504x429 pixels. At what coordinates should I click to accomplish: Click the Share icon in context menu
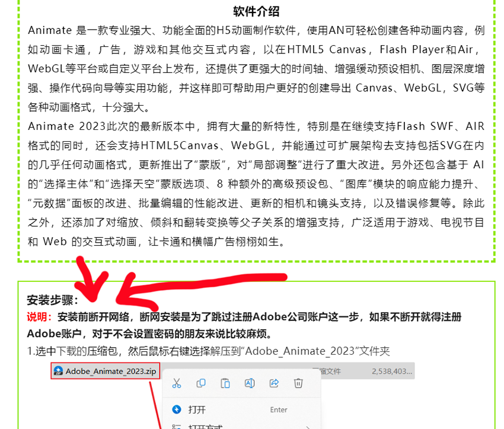click(x=274, y=383)
